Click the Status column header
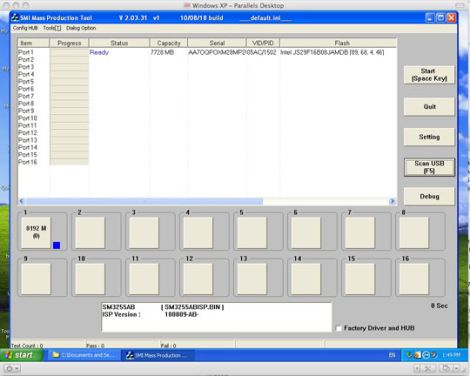 coord(119,43)
